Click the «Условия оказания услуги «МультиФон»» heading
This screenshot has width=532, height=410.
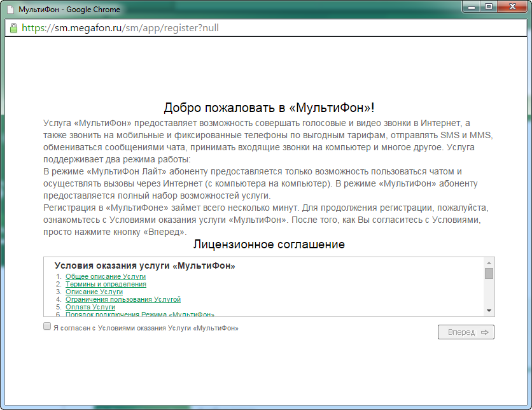tap(145, 265)
